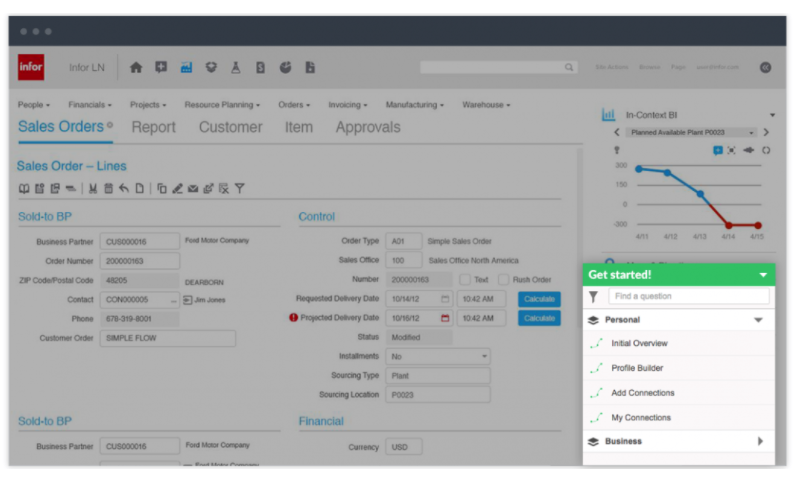807x483 pixels.
Task: Click the filter funnel toolbar icon
Action: point(240,188)
